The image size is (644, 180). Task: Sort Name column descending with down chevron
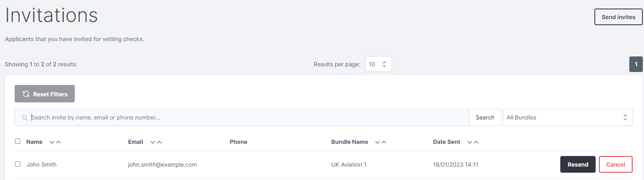[52, 142]
